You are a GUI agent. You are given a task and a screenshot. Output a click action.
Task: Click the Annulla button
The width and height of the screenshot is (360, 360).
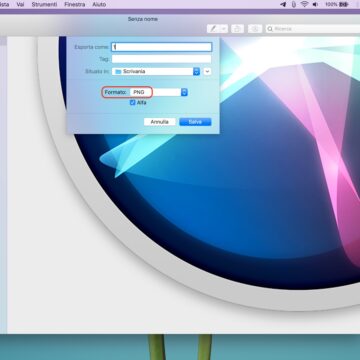pos(160,122)
